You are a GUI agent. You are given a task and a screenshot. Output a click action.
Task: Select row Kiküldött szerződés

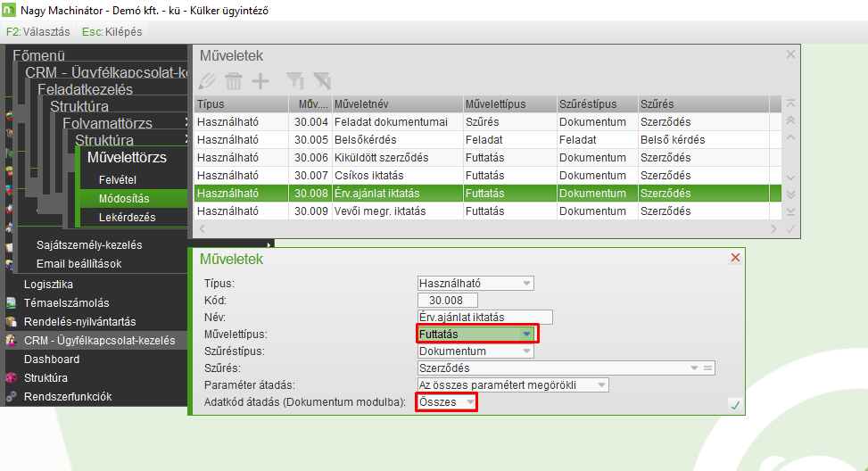(x=488, y=157)
